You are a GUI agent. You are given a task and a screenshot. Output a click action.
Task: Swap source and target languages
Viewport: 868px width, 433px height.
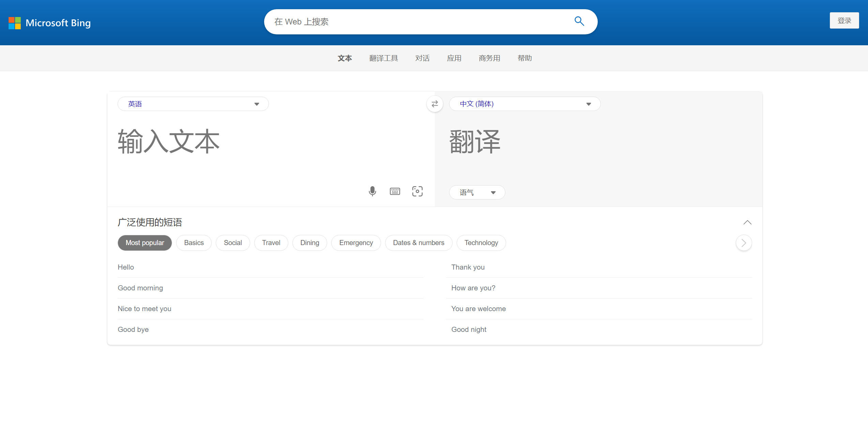(x=435, y=104)
